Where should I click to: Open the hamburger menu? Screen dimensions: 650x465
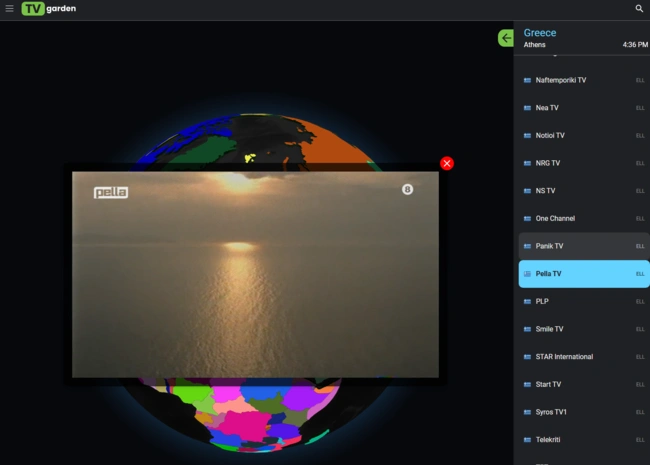(9, 8)
